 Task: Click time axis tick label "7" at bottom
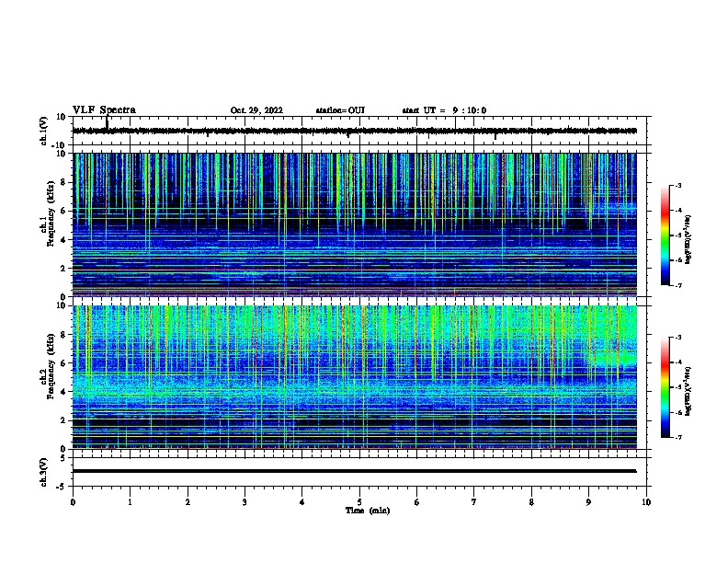474,502
